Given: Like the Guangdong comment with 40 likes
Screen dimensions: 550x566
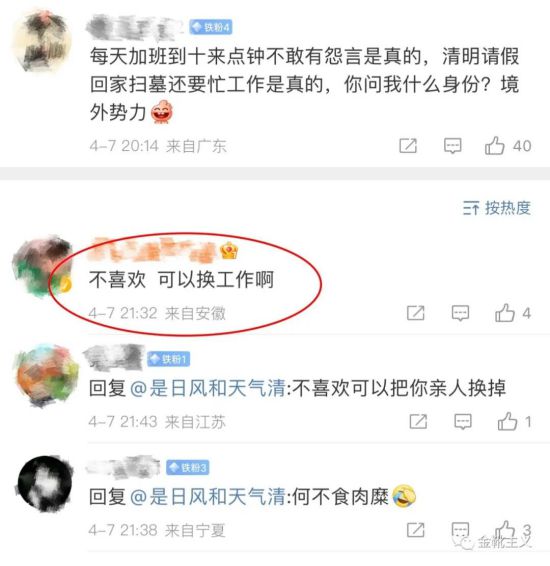Looking at the screenshot, I should (x=494, y=146).
